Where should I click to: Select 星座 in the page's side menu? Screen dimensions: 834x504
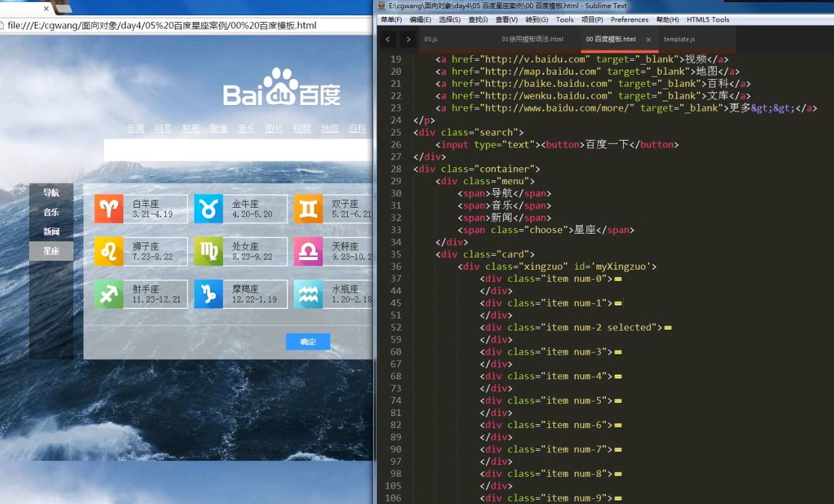coord(51,251)
